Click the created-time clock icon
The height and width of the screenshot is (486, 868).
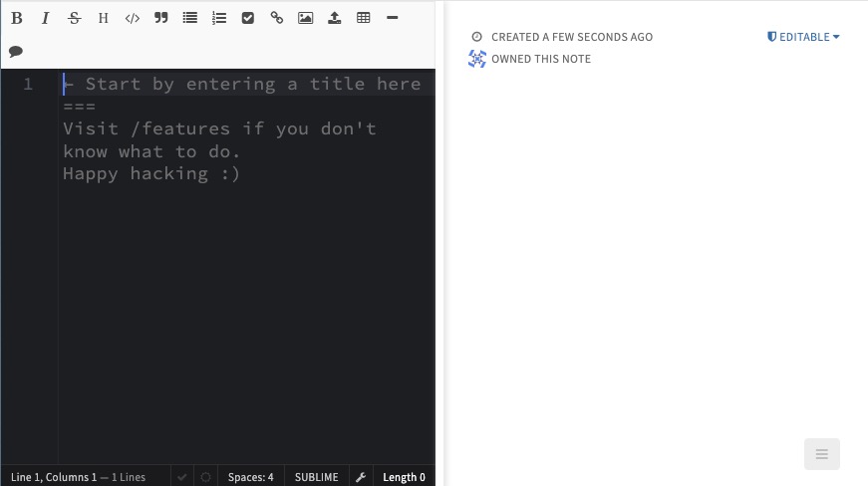[x=476, y=37]
